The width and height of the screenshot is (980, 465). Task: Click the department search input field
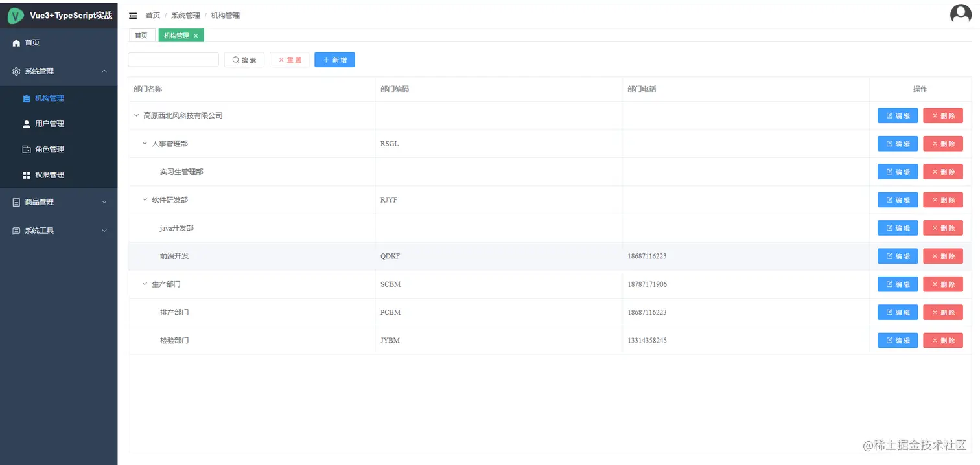point(173,60)
